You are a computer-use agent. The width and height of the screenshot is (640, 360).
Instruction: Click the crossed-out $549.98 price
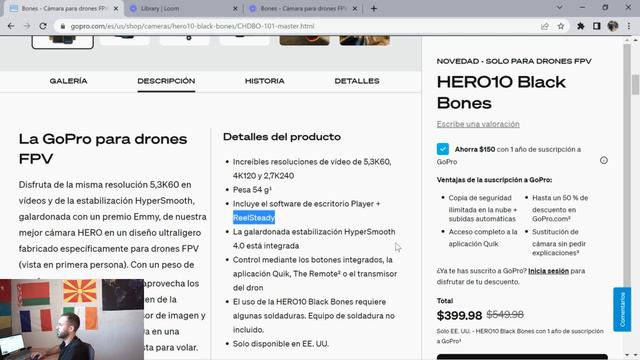coord(505,315)
